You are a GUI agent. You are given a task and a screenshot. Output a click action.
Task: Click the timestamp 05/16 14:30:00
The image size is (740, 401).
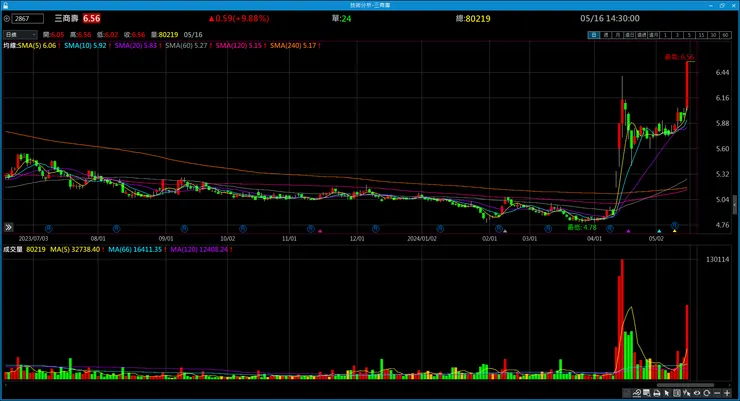[610, 18]
